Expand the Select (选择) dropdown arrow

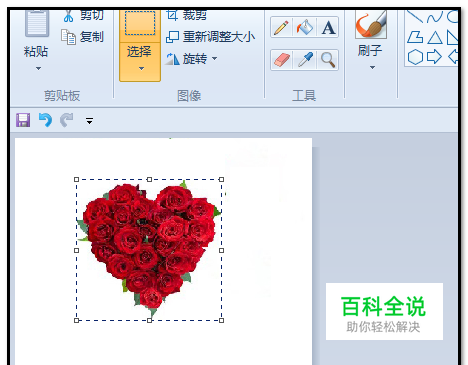[141, 68]
